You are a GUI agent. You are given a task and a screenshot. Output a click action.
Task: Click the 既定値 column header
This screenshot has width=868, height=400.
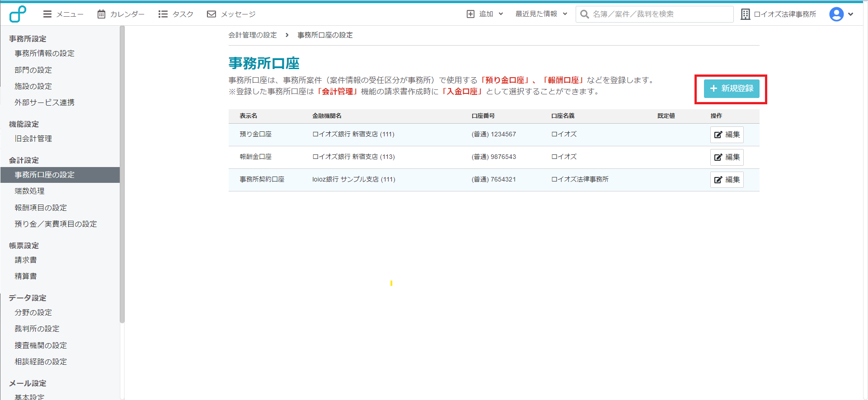point(666,116)
